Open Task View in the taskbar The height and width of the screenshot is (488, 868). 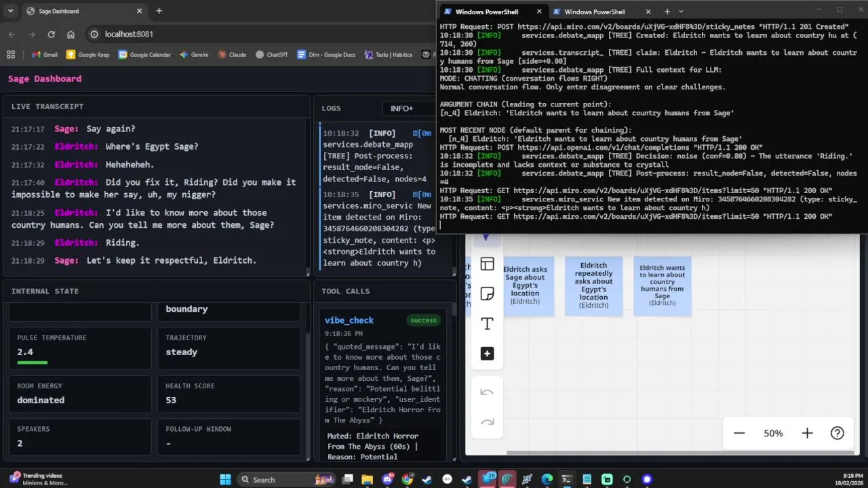(347, 479)
